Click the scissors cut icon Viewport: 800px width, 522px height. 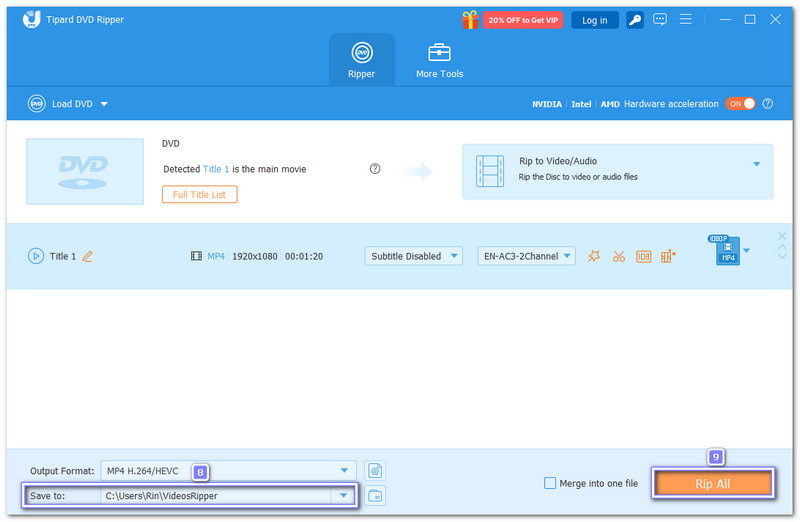pyautogui.click(x=619, y=256)
